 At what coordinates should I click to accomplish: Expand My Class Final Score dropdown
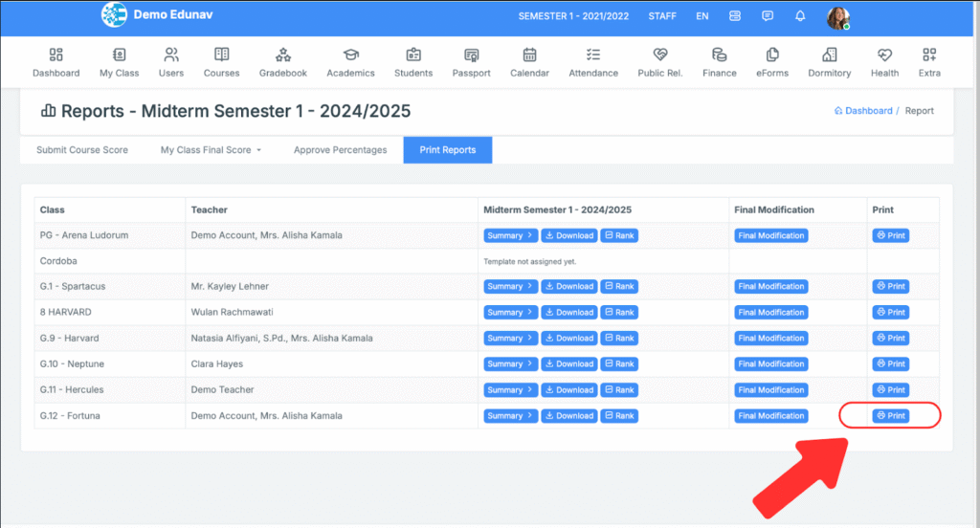[x=211, y=150]
